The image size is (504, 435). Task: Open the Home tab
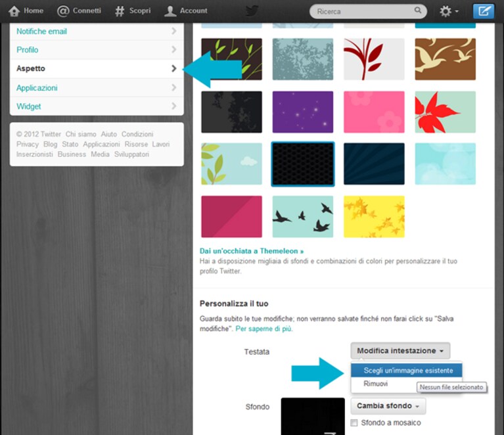26,11
